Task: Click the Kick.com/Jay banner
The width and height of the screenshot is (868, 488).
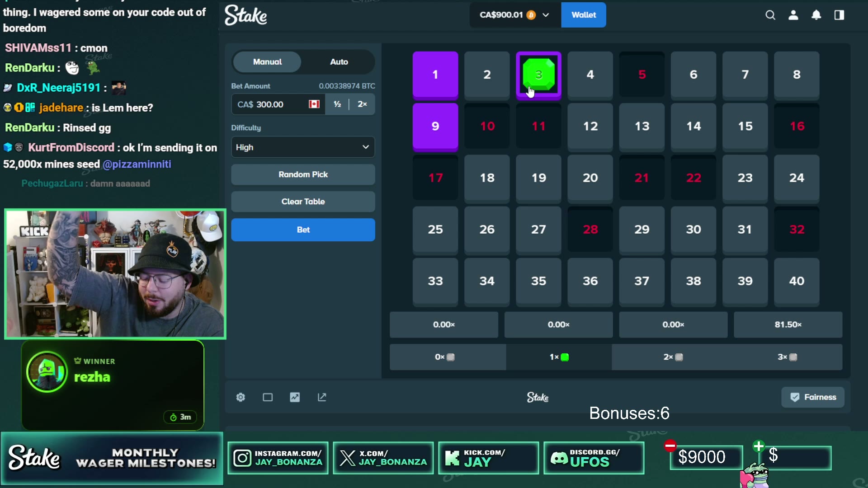Action: [489, 458]
